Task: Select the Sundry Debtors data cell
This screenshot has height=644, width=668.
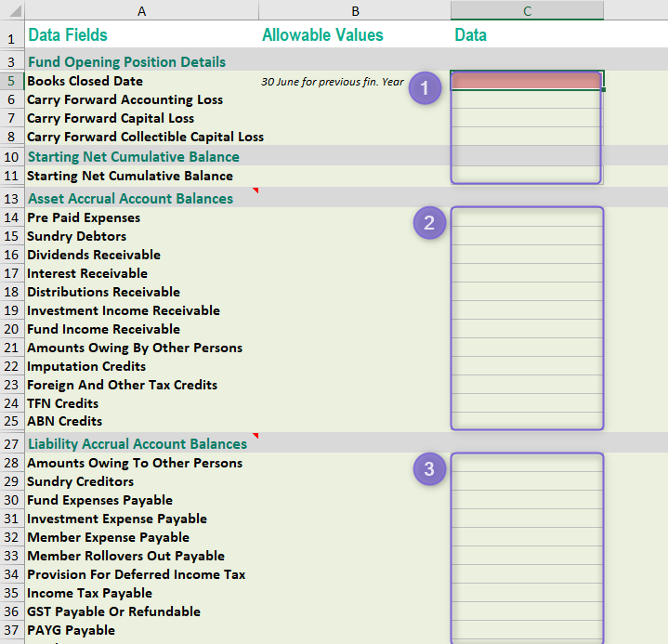Action: click(527, 236)
